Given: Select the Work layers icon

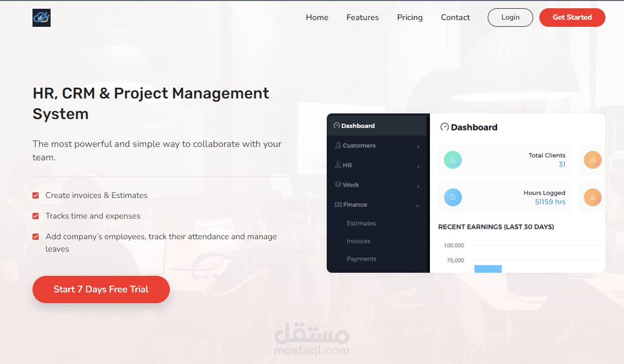Looking at the screenshot, I should [339, 185].
